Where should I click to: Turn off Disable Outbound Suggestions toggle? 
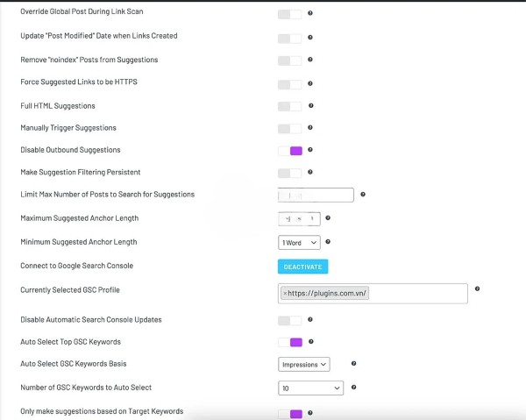click(x=289, y=151)
